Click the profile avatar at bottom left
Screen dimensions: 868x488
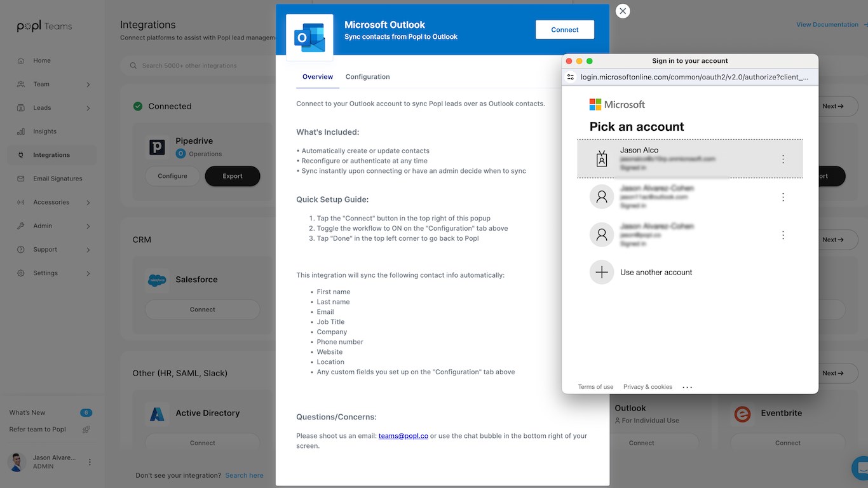tap(17, 462)
